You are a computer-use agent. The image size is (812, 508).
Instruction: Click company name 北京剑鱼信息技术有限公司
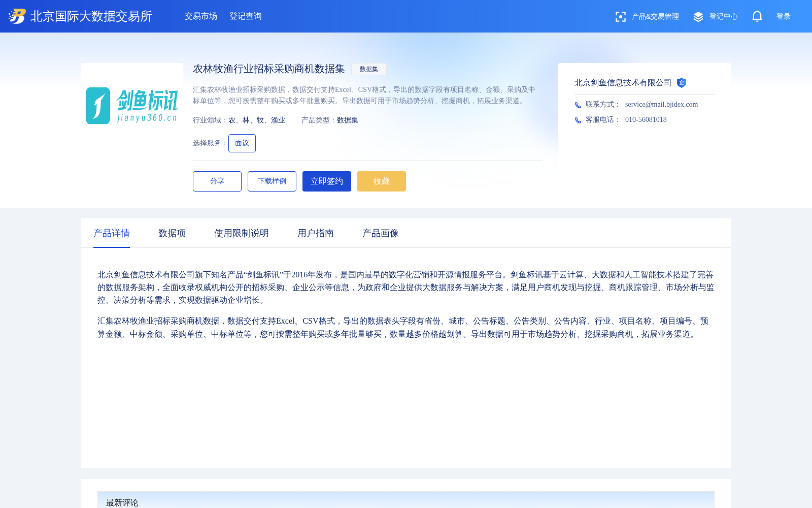[623, 83]
